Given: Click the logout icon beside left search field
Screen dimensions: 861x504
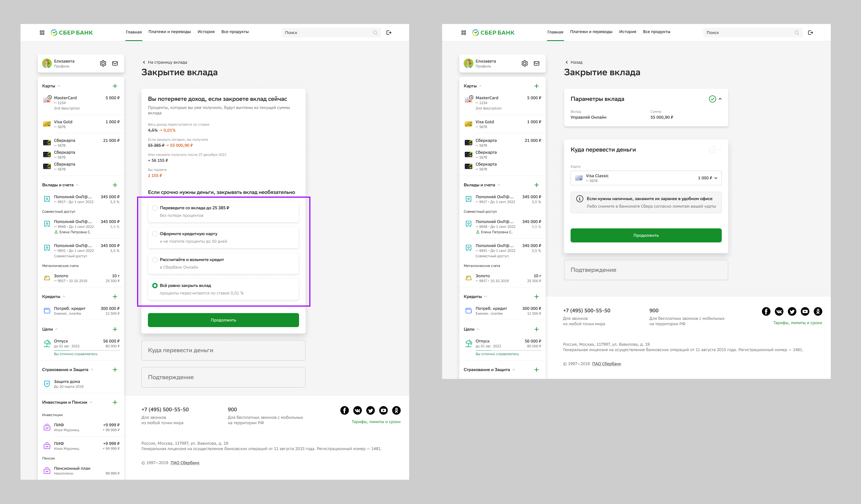Looking at the screenshot, I should point(389,33).
